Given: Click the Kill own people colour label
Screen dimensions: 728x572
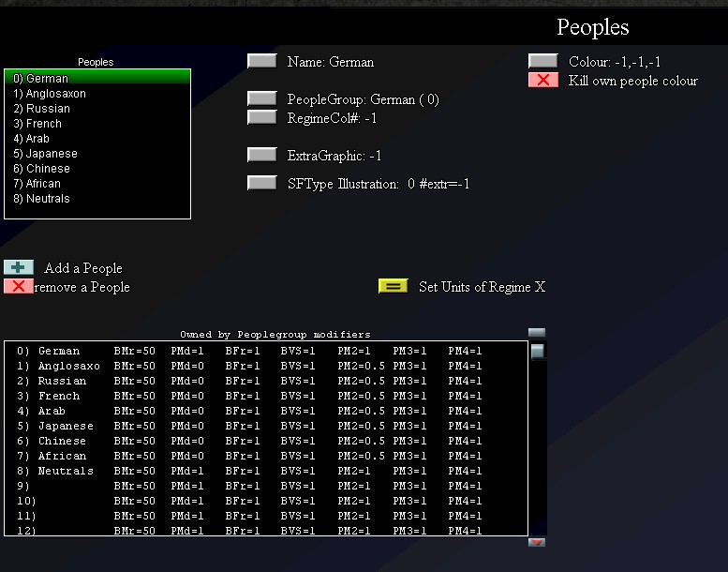Looking at the screenshot, I should 632,81.
